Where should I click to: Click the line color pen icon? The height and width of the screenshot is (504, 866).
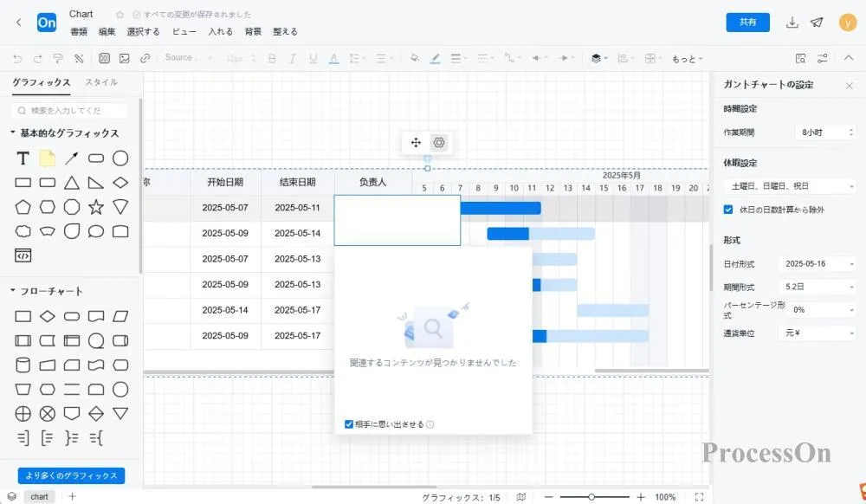coord(436,58)
